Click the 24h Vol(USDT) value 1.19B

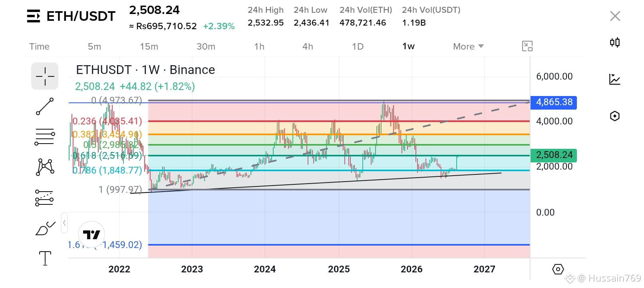tap(414, 23)
